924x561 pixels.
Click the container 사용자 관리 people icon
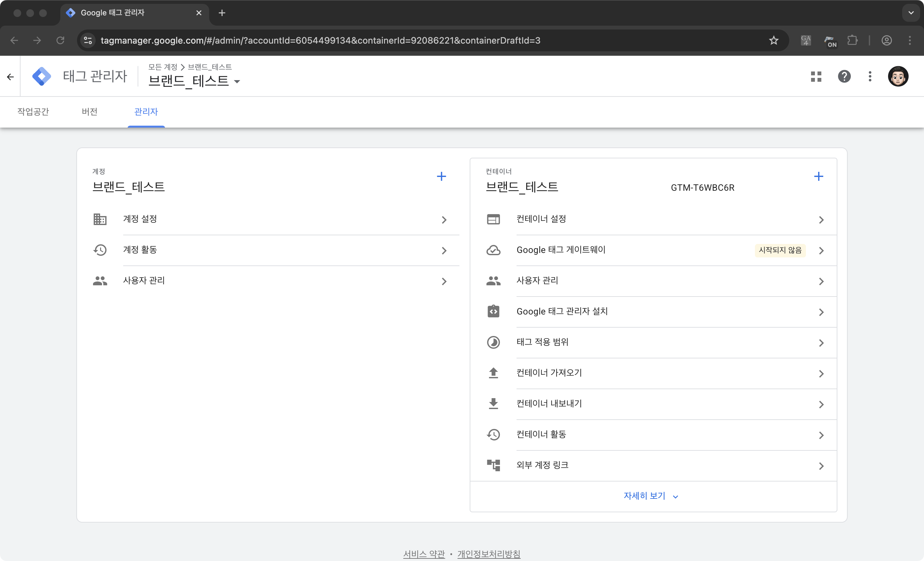click(x=493, y=281)
